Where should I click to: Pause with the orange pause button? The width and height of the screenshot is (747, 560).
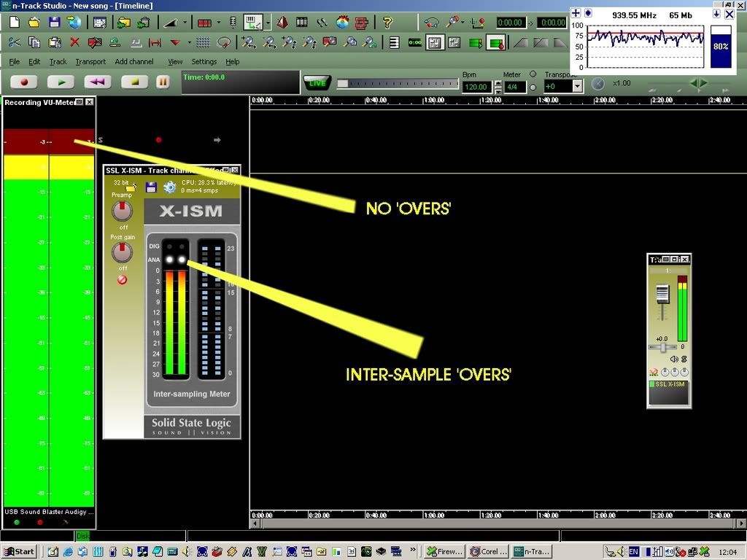(163, 82)
